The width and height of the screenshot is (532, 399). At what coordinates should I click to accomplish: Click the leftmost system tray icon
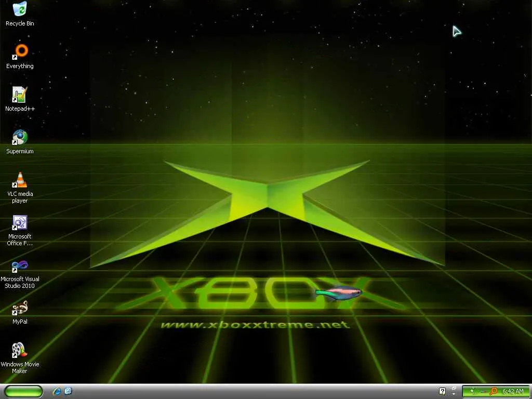click(472, 391)
